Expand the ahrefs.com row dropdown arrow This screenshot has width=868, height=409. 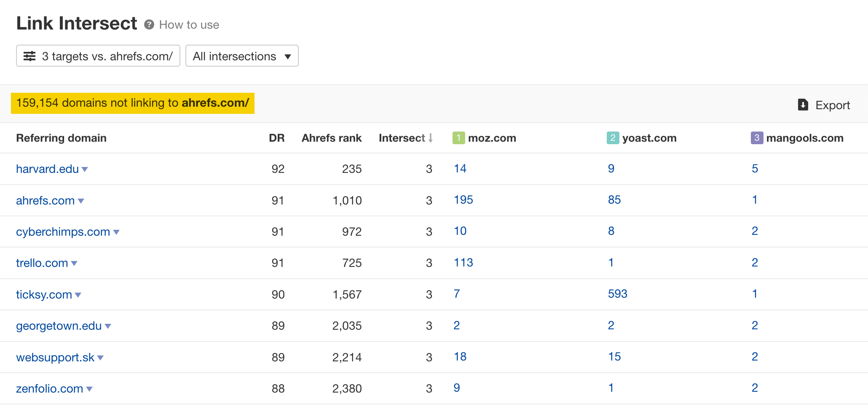[81, 201]
